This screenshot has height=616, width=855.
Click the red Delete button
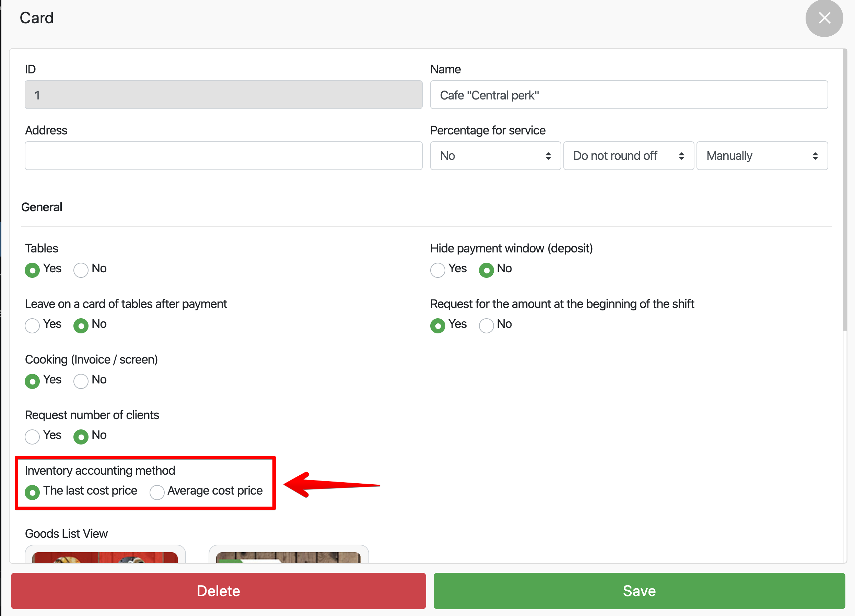218,590
